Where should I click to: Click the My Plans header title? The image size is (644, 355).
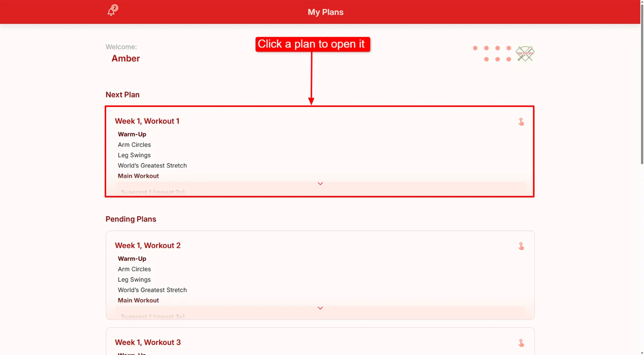pyautogui.click(x=326, y=12)
